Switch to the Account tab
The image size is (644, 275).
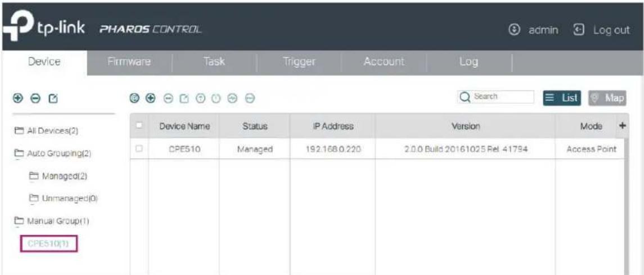point(384,62)
